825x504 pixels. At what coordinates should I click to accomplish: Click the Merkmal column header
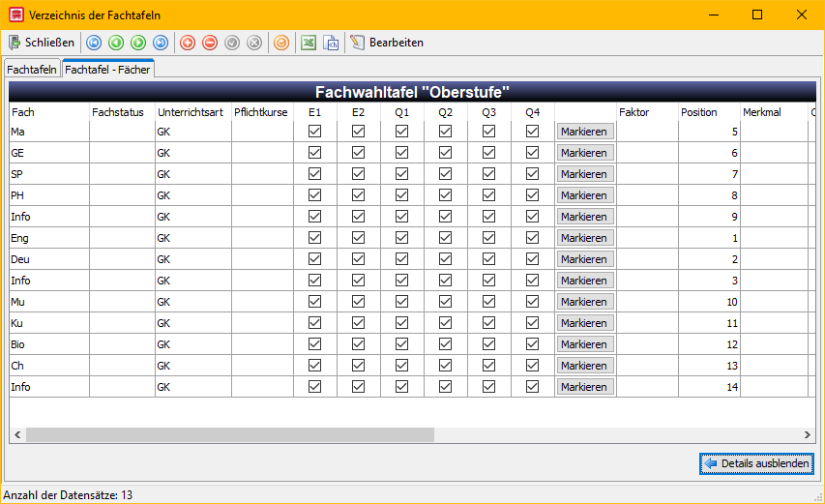tap(774, 112)
